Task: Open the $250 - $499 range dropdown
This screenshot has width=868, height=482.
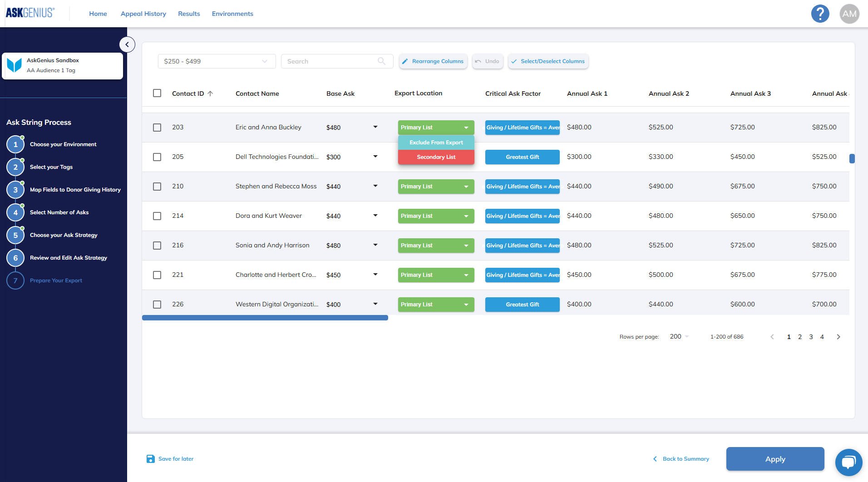Action: pos(217,61)
